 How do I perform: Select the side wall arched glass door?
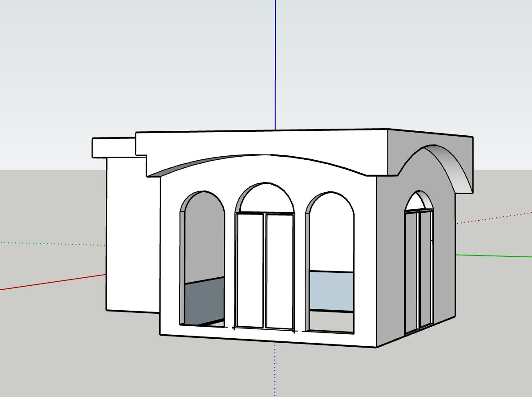pyautogui.click(x=418, y=267)
